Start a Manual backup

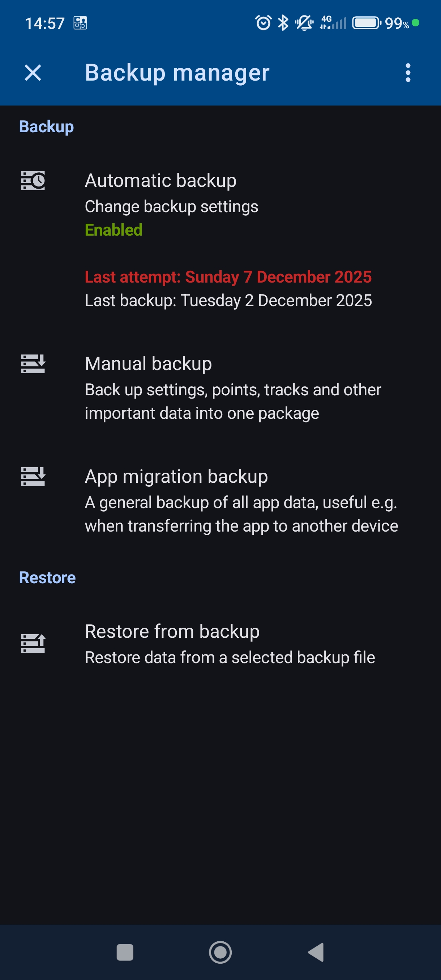click(x=149, y=364)
